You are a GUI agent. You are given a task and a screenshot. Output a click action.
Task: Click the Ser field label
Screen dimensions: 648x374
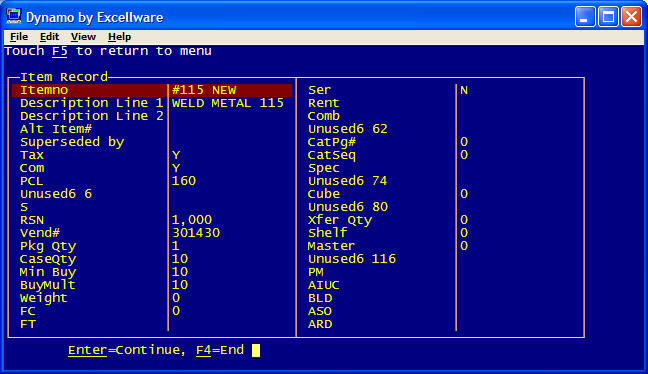click(319, 90)
